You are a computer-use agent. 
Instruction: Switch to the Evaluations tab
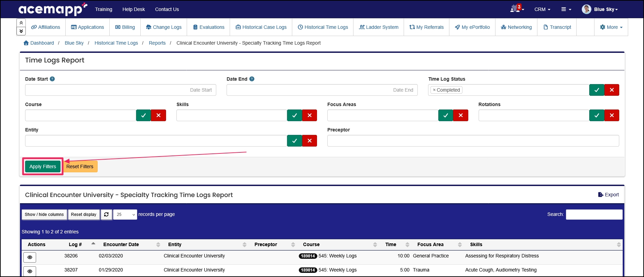208,27
